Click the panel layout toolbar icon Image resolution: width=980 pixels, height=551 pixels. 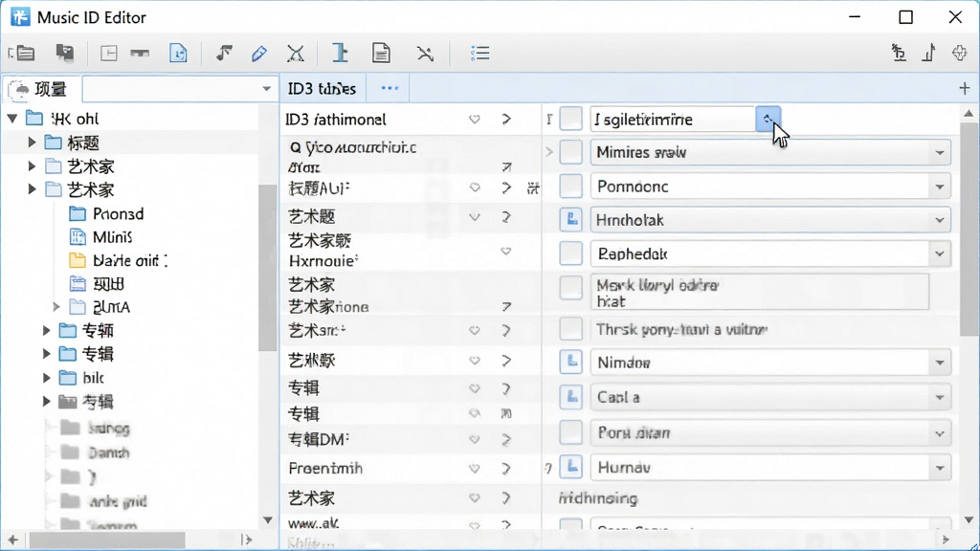(x=109, y=54)
